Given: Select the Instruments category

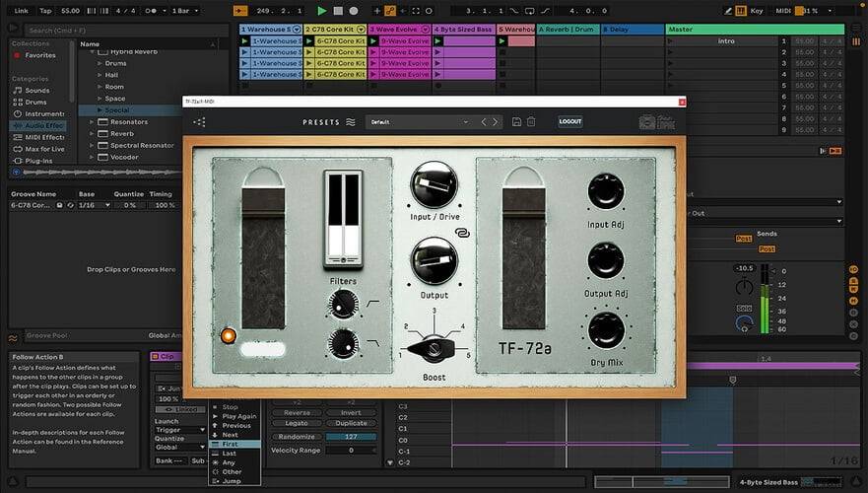Looking at the screenshot, I should coord(38,113).
